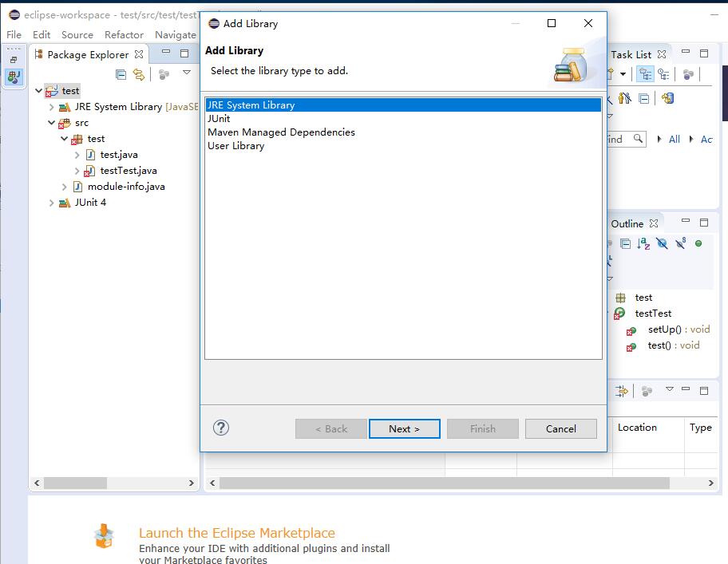728x564 pixels.
Task: Open dialog help question mark icon
Action: [221, 428]
